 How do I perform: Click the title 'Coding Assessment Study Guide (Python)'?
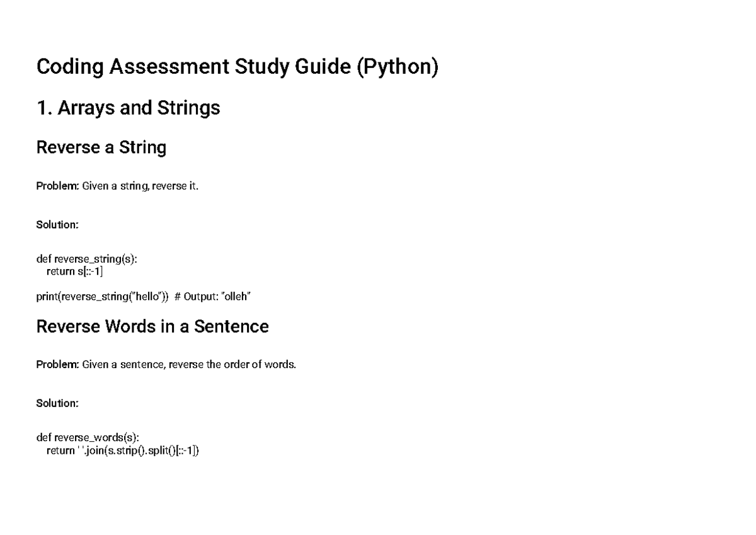(237, 66)
